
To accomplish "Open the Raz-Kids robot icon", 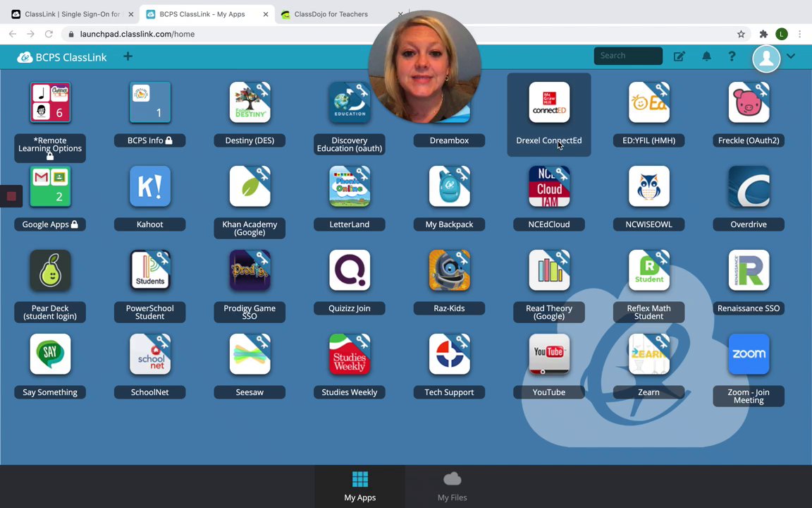I will (x=450, y=271).
